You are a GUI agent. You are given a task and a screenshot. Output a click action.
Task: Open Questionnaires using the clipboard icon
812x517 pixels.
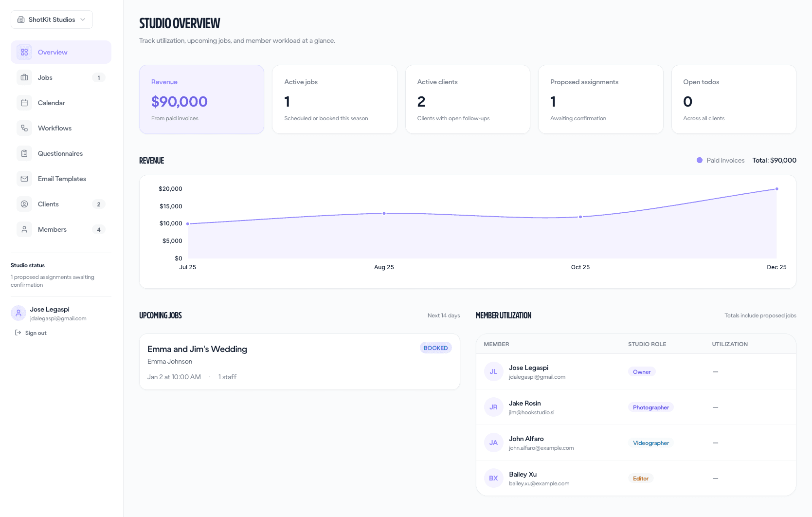24,153
